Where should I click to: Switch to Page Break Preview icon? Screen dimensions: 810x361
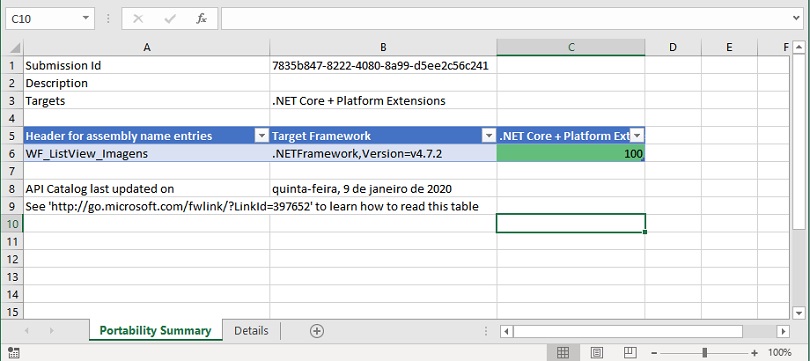630,353
